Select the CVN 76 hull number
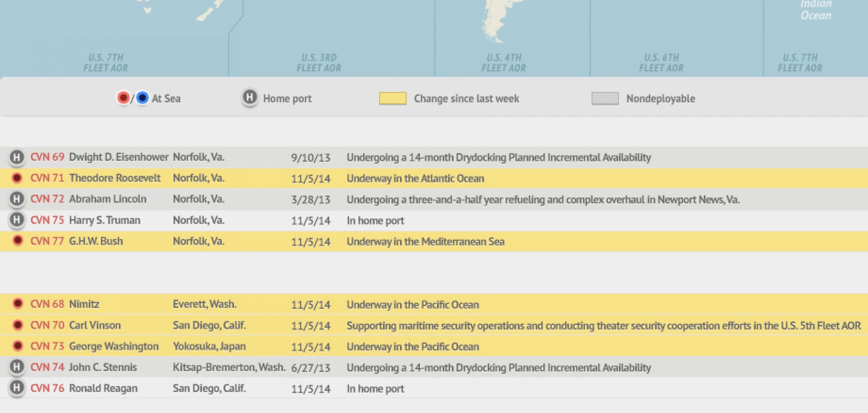Screen dimensions: 868x413 (x=47, y=388)
